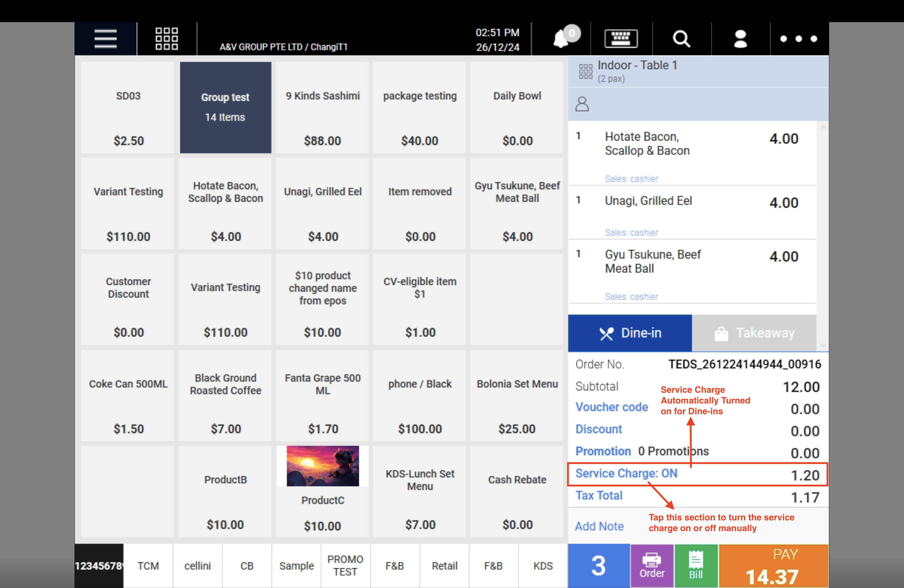Open Indoor - Table 1 selector
The image size is (904, 588).
pyautogui.click(x=637, y=71)
